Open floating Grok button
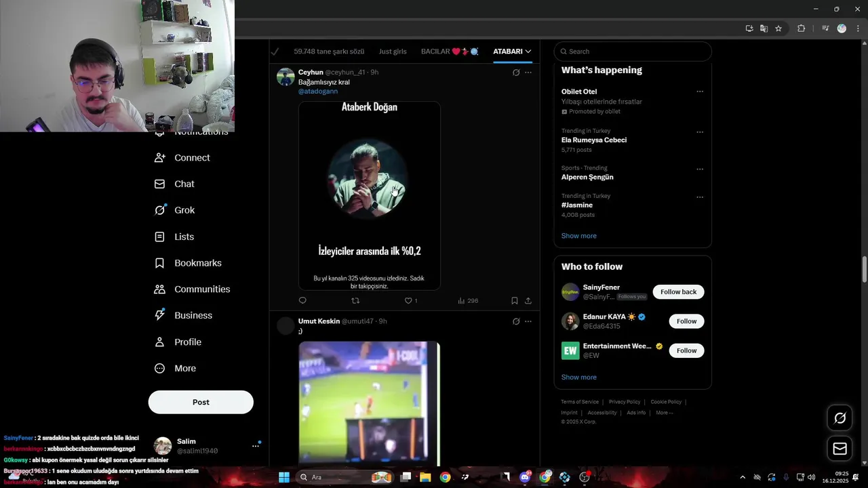This screenshot has width=868, height=488. (x=840, y=418)
